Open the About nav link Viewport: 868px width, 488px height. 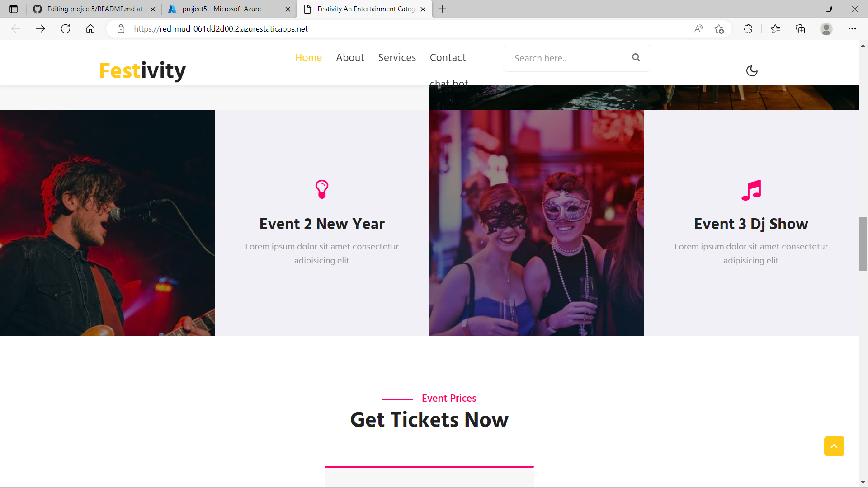350,57
